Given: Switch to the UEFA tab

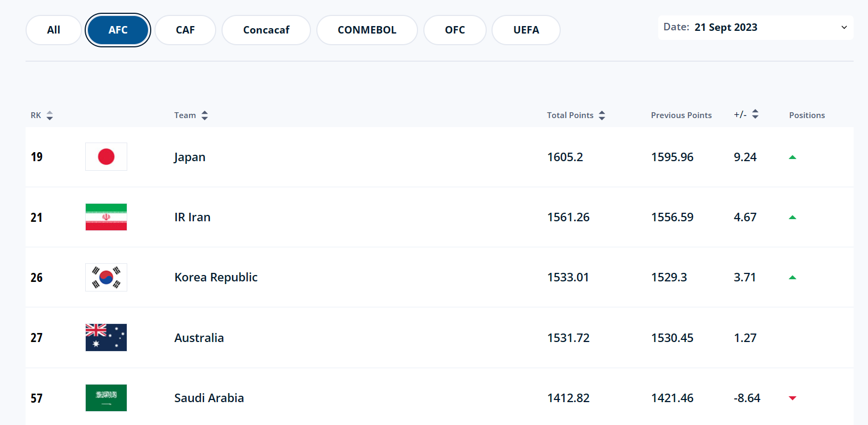Looking at the screenshot, I should click(526, 30).
